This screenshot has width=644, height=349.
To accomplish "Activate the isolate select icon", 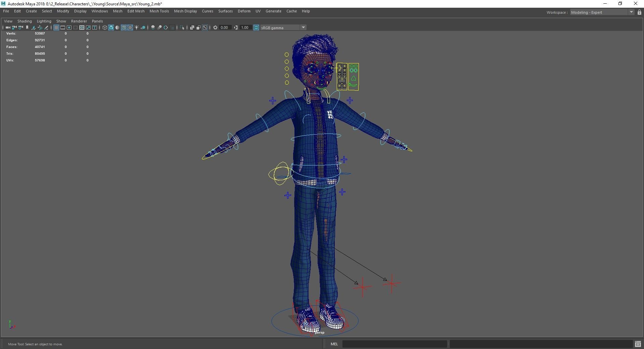I will pyautogui.click(x=182, y=28).
